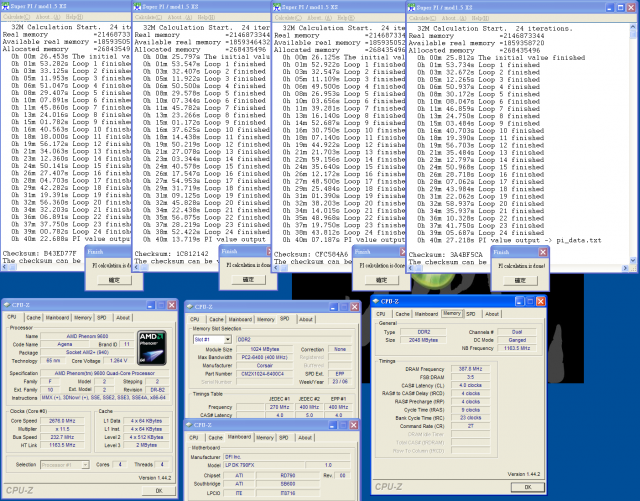The width and height of the screenshot is (640, 501).
Task: Click the DRAM Frequency '387.8 MHz' value
Action: (470, 369)
